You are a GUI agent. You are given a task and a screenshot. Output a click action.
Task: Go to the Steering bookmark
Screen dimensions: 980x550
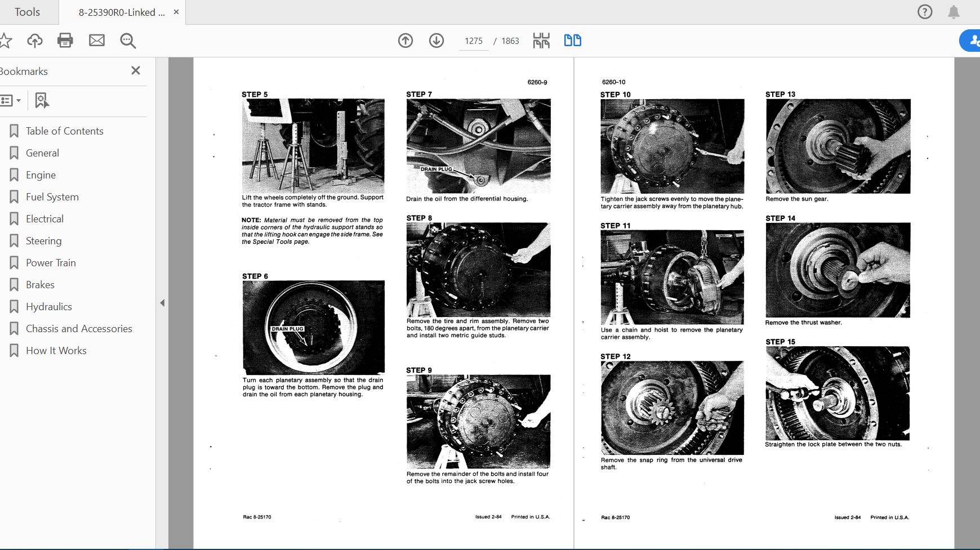[43, 241]
